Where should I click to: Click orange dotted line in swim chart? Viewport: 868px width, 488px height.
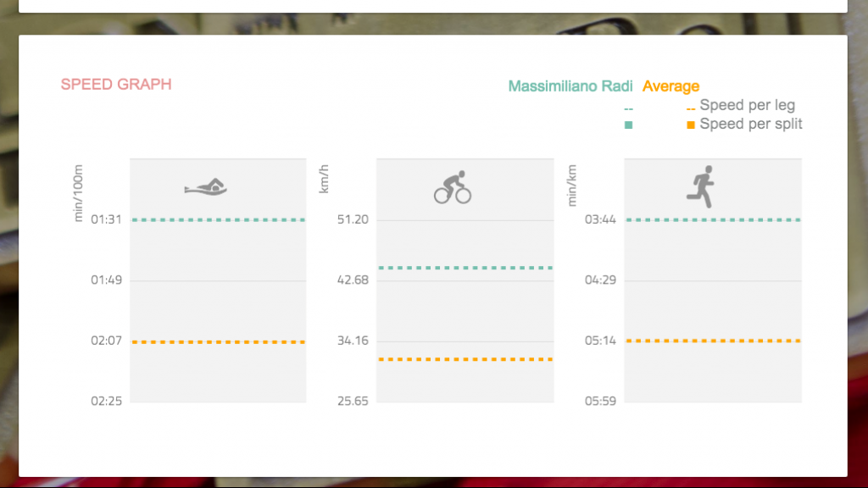click(218, 342)
